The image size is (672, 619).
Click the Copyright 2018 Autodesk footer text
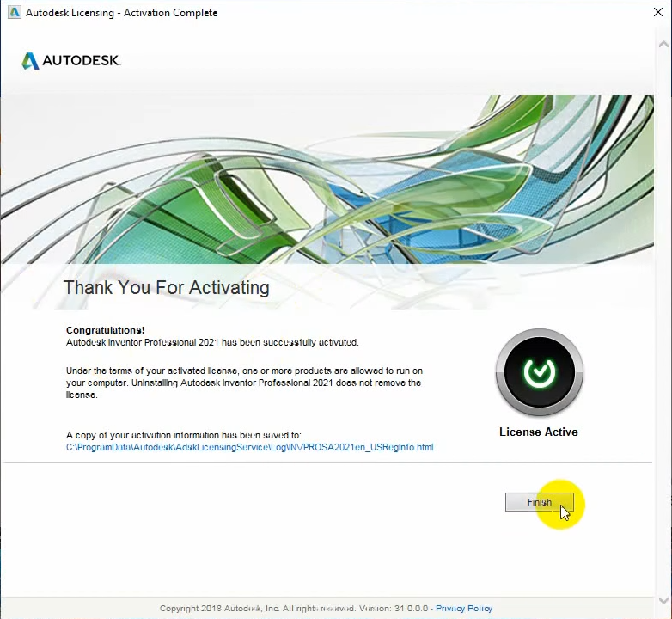click(292, 609)
